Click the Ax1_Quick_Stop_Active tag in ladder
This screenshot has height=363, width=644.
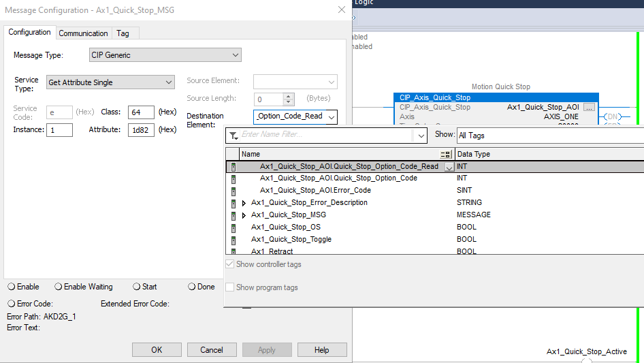point(587,351)
